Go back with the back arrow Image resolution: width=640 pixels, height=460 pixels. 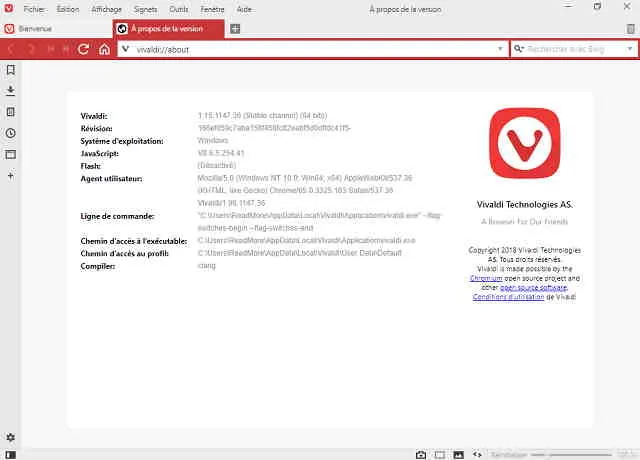pyautogui.click(x=11, y=49)
